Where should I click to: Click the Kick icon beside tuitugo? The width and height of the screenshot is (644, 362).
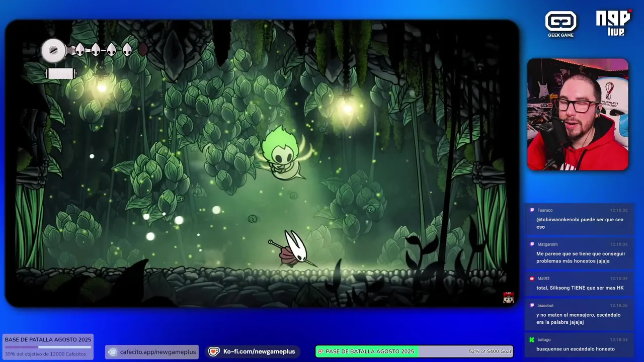[x=532, y=339]
